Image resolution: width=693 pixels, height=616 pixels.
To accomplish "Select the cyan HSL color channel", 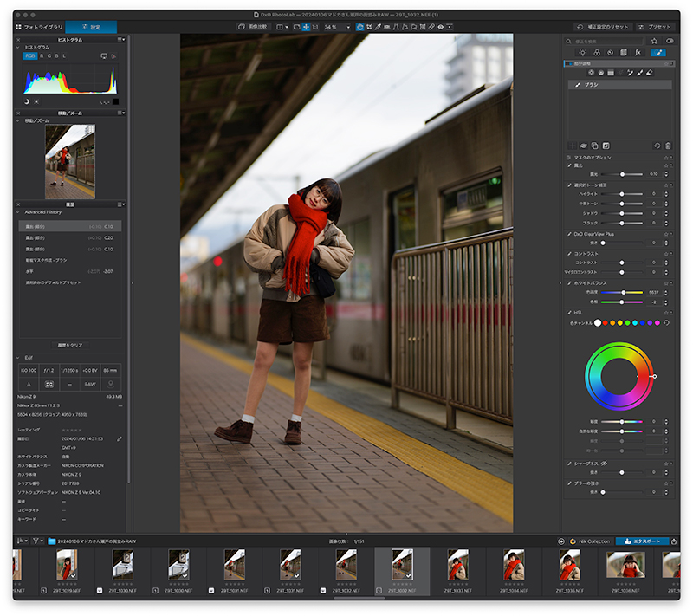I will click(x=635, y=323).
